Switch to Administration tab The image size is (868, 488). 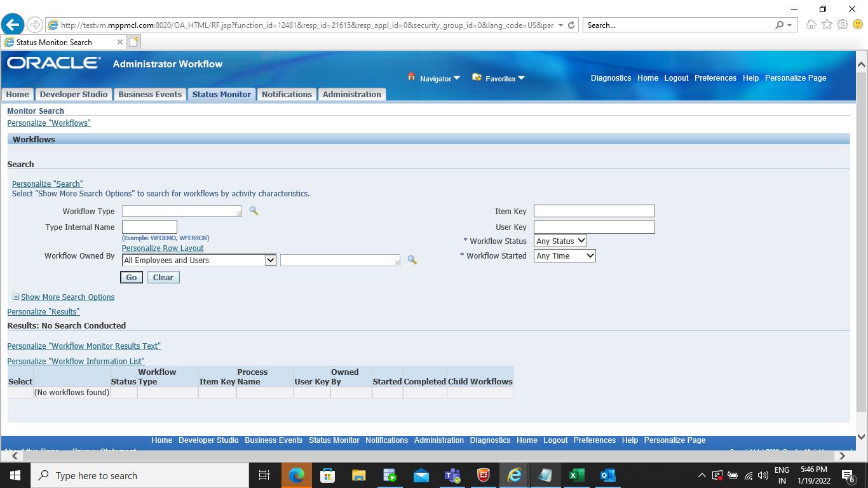(x=352, y=94)
